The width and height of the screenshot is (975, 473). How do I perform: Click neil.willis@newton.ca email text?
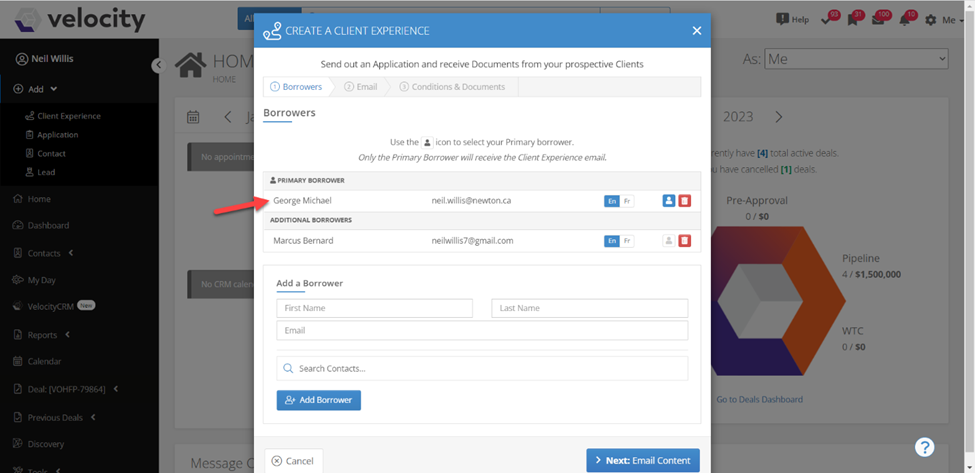pyautogui.click(x=471, y=201)
